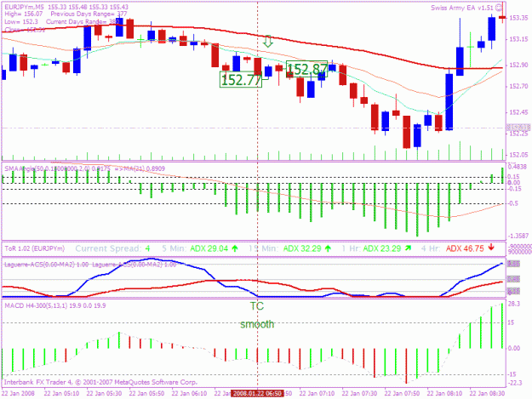Click the '5 Min: ADX 29.04' readout

(x=195, y=248)
